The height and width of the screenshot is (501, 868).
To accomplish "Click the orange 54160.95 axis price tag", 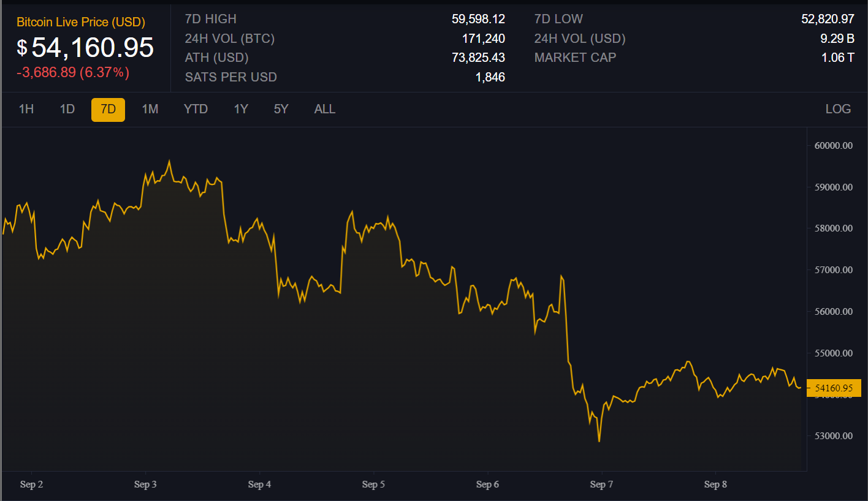I will (834, 388).
